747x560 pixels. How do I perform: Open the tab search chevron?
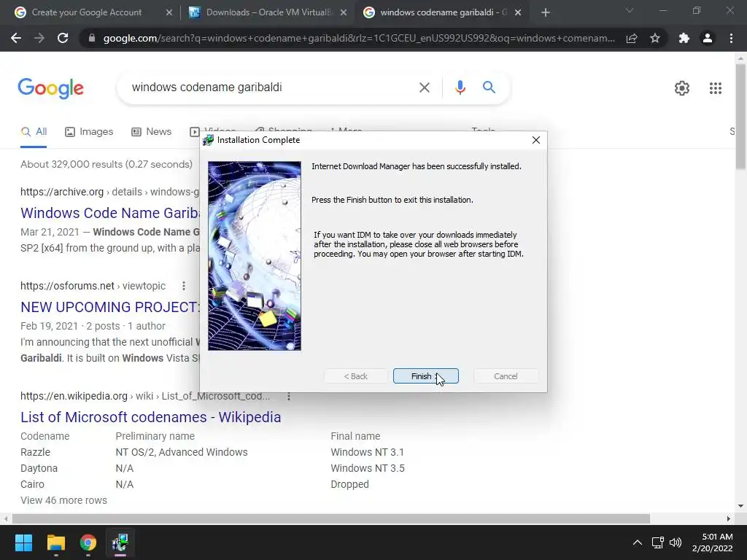tap(630, 10)
